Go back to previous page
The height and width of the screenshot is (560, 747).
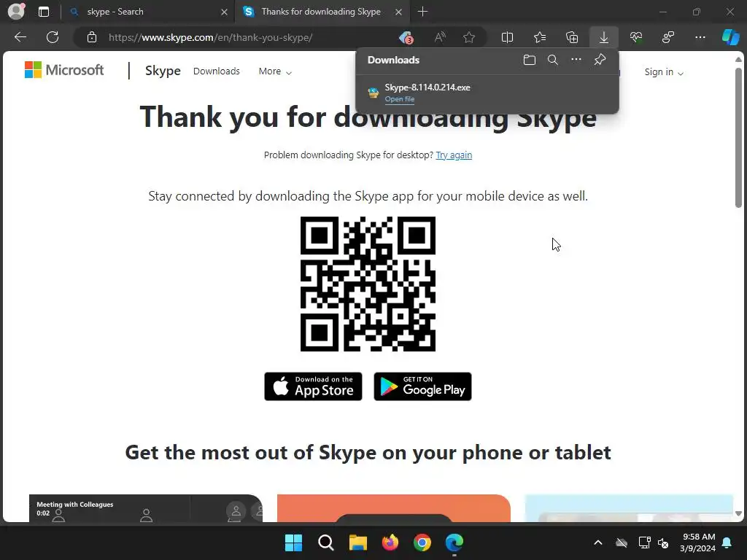coord(20,37)
